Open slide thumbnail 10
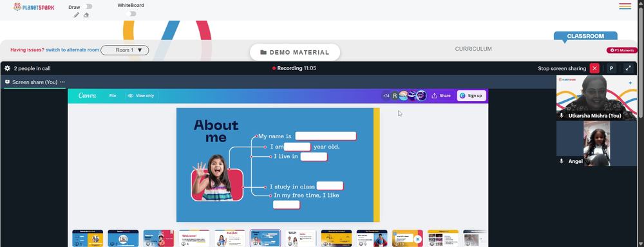 pos(408,238)
